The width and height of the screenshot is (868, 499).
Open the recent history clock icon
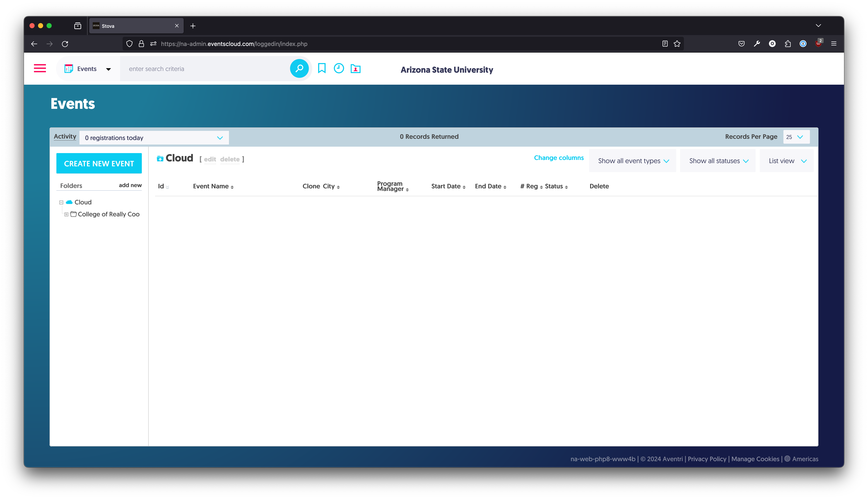tap(339, 68)
